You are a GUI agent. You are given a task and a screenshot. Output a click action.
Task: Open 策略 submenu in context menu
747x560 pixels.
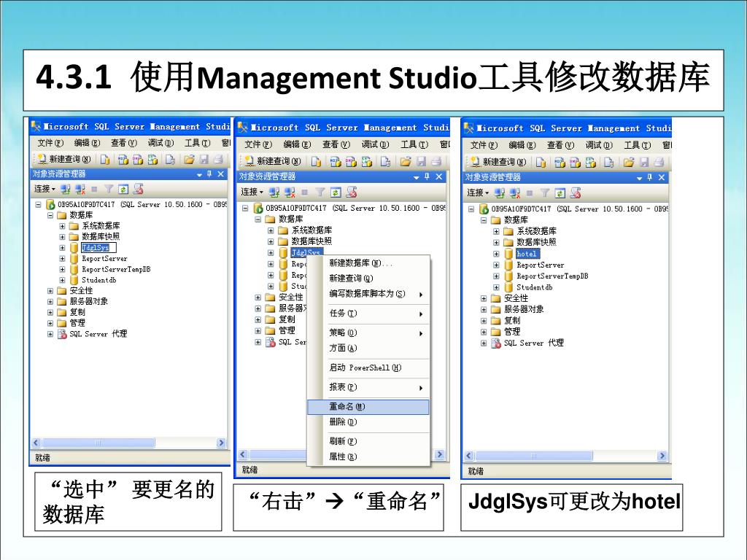click(368, 332)
